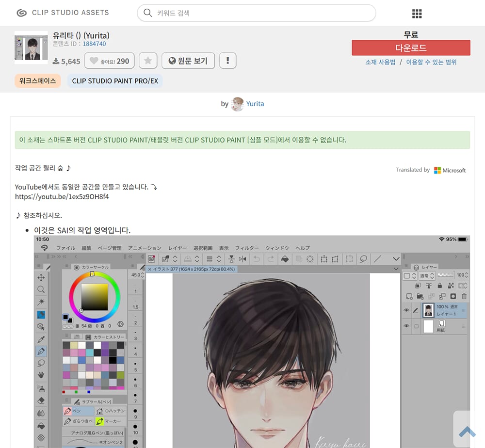This screenshot has height=448, width=485.
Task: Toggle Lock transparent pixels icon
Action: pyautogui.click(x=451, y=286)
